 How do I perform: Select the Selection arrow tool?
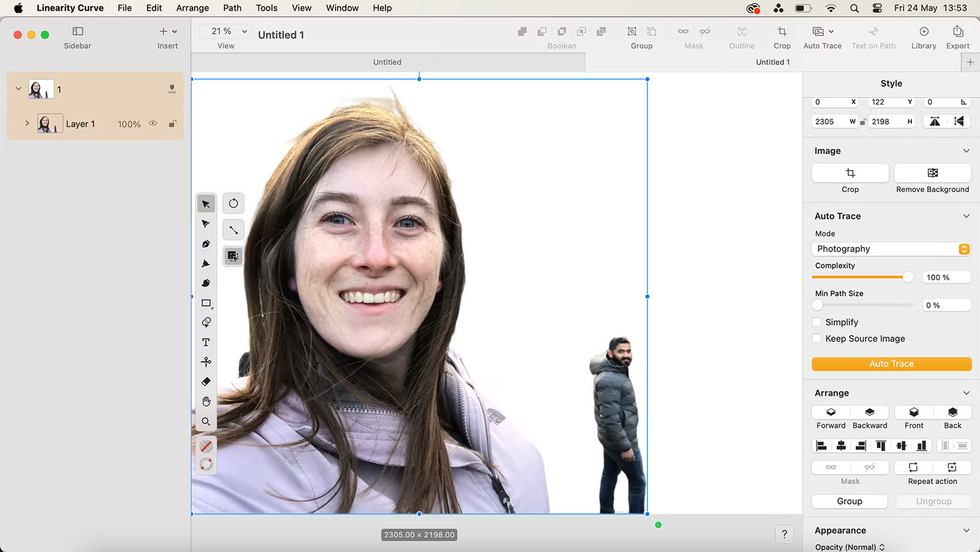point(206,204)
